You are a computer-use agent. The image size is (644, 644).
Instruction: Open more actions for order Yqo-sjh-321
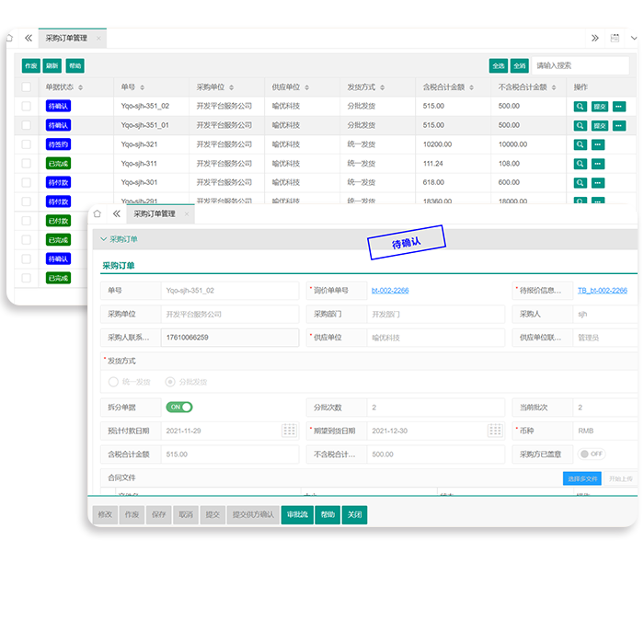click(598, 144)
